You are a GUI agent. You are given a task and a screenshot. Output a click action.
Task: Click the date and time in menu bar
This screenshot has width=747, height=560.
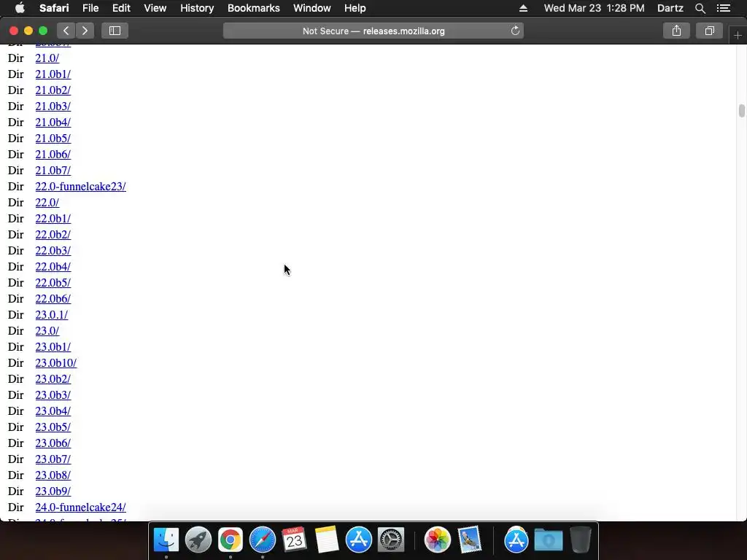[x=594, y=8]
